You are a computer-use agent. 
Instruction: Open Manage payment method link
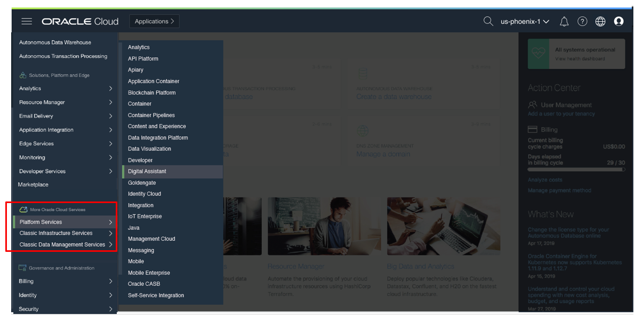(559, 190)
